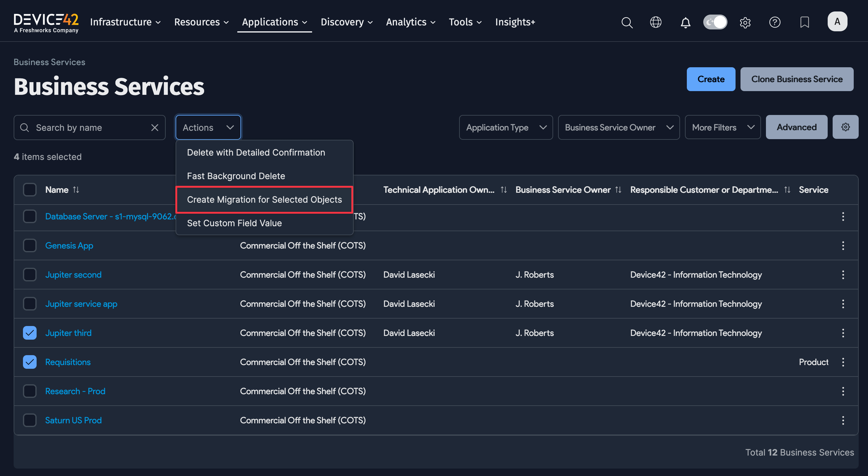Click the Clone Business Service button

797,79
